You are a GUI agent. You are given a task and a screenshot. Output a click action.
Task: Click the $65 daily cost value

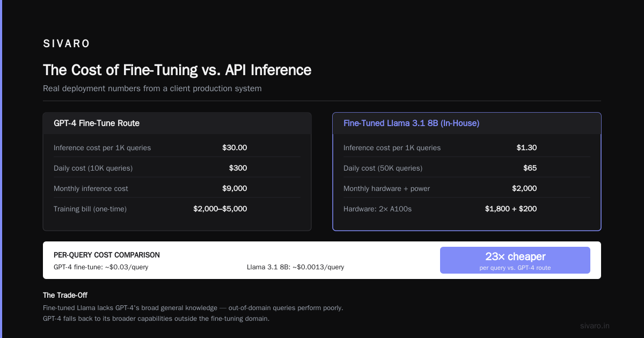coord(530,168)
